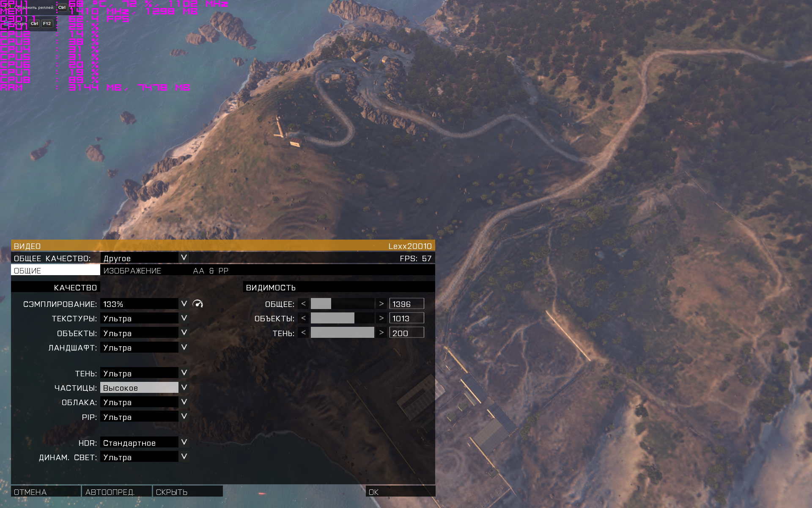The image size is (812, 508).
Task: Increase overall visibility with right arrow
Action: coord(381,304)
